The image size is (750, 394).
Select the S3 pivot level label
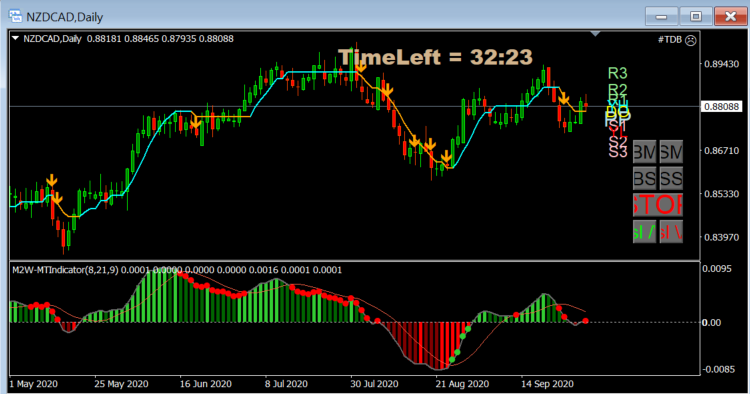coord(618,152)
